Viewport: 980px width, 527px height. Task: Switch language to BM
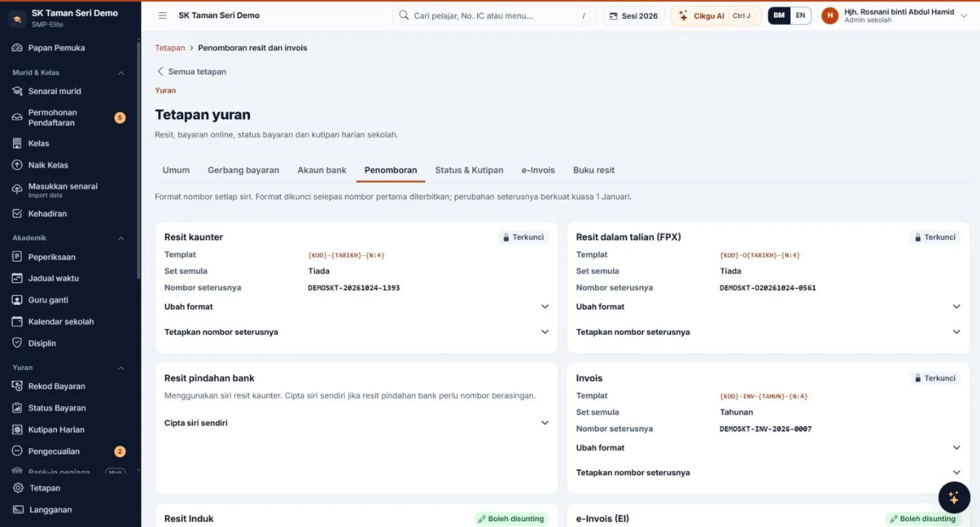(779, 16)
